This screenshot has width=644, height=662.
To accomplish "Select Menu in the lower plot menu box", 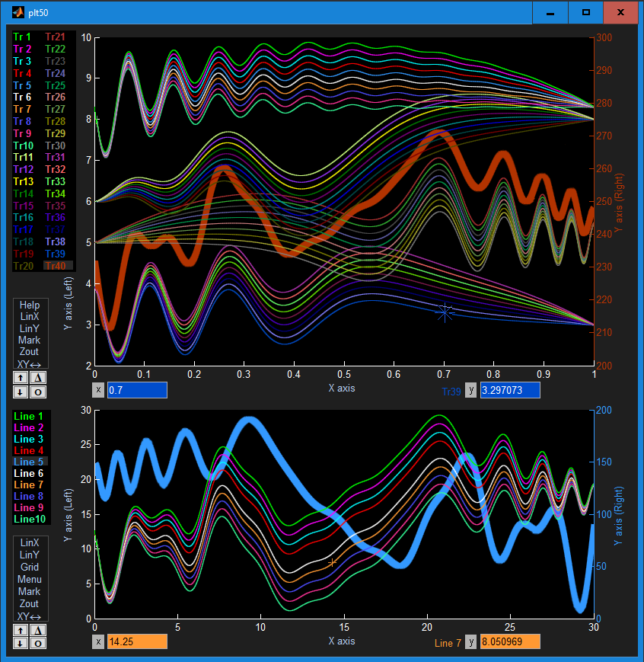I will point(30,579).
